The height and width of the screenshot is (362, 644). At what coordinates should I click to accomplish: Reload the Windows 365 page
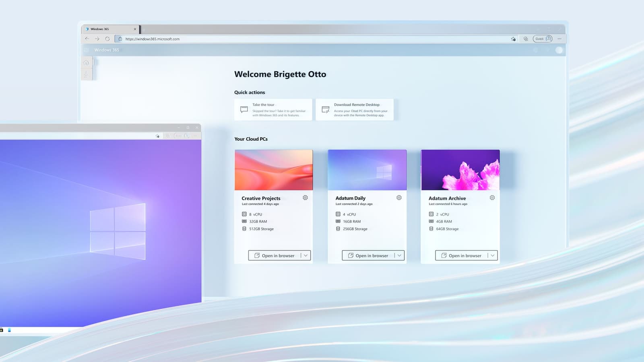pyautogui.click(x=107, y=39)
